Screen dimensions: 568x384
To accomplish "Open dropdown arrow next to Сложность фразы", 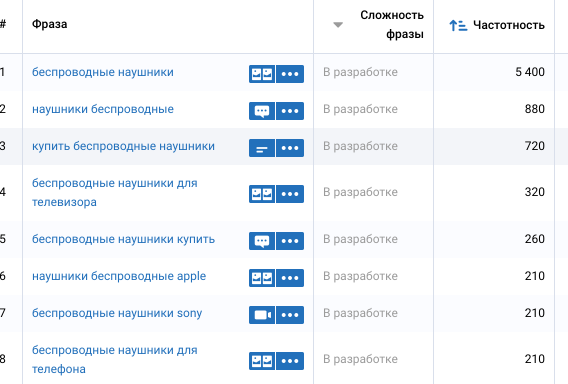I will pyautogui.click(x=338, y=25).
